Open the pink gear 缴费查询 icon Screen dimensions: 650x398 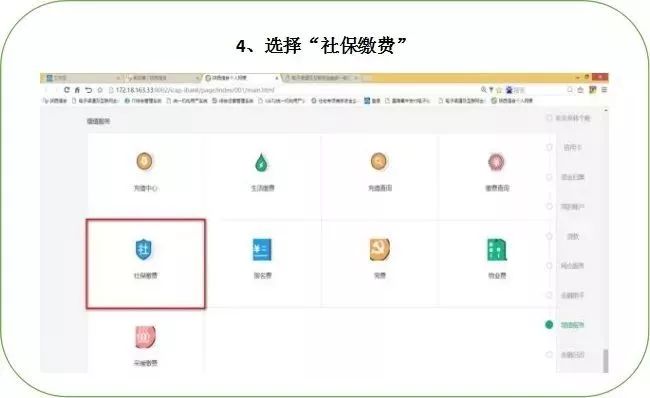point(496,162)
